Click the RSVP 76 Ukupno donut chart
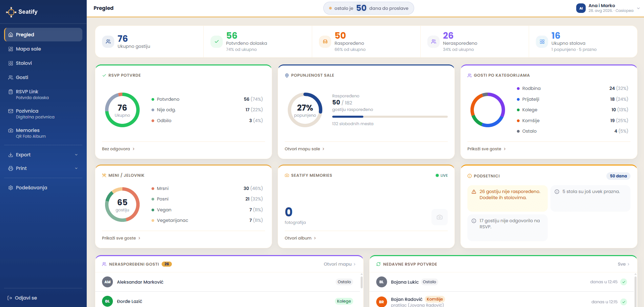 122,110
